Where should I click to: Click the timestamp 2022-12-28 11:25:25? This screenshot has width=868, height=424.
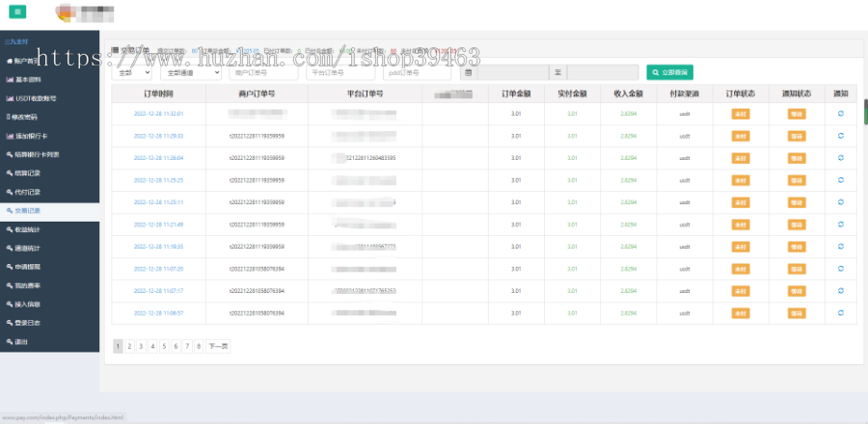[x=158, y=179]
